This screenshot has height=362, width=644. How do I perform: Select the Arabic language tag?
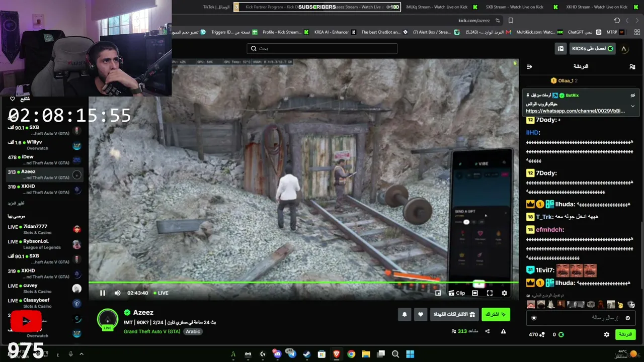193,332
